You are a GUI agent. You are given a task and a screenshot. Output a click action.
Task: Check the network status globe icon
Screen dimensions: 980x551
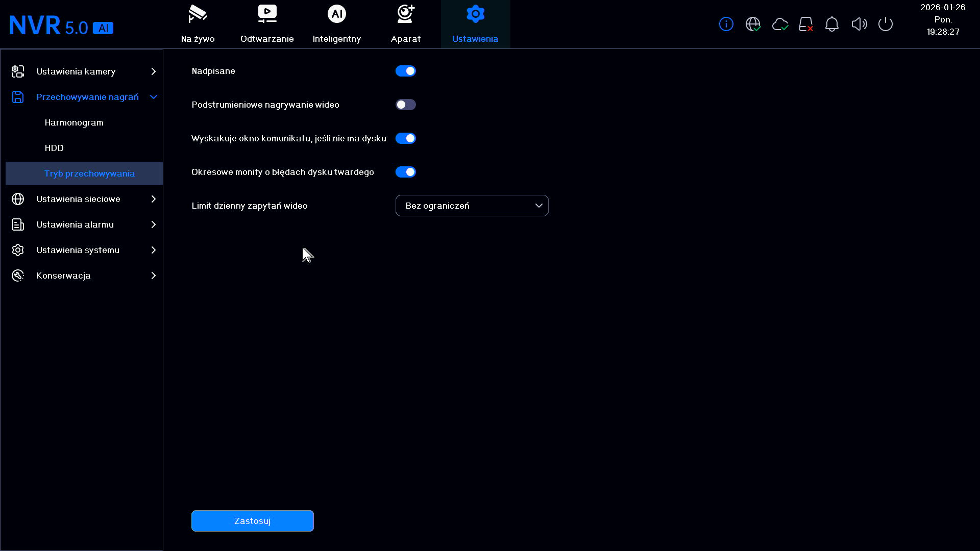[x=753, y=24]
